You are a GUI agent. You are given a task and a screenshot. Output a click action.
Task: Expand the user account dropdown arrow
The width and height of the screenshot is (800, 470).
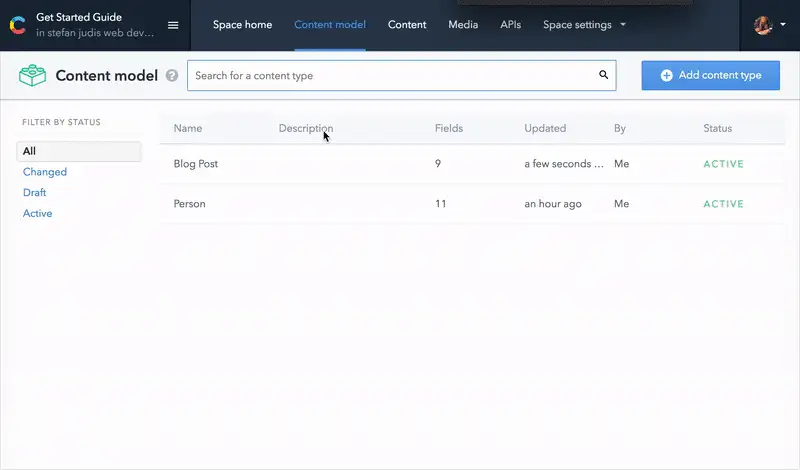pyautogui.click(x=783, y=24)
